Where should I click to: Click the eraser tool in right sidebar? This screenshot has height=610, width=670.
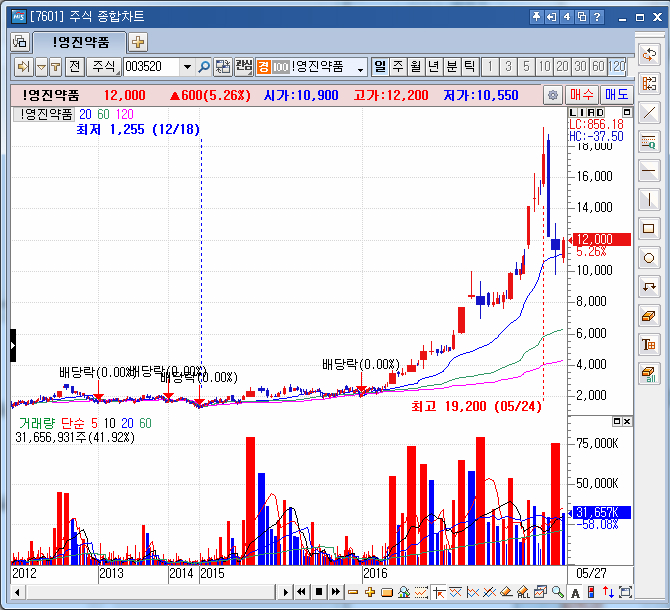pyautogui.click(x=649, y=315)
